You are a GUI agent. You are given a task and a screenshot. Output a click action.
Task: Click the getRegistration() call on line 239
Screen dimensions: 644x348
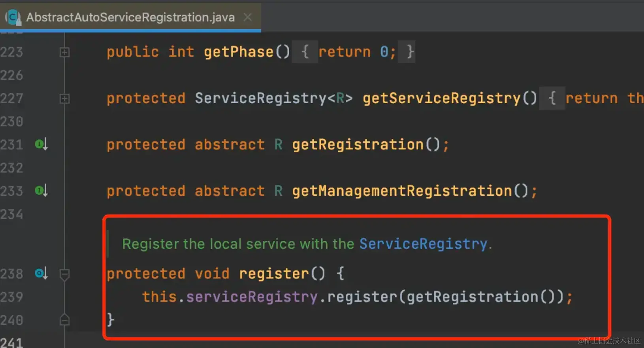point(481,297)
